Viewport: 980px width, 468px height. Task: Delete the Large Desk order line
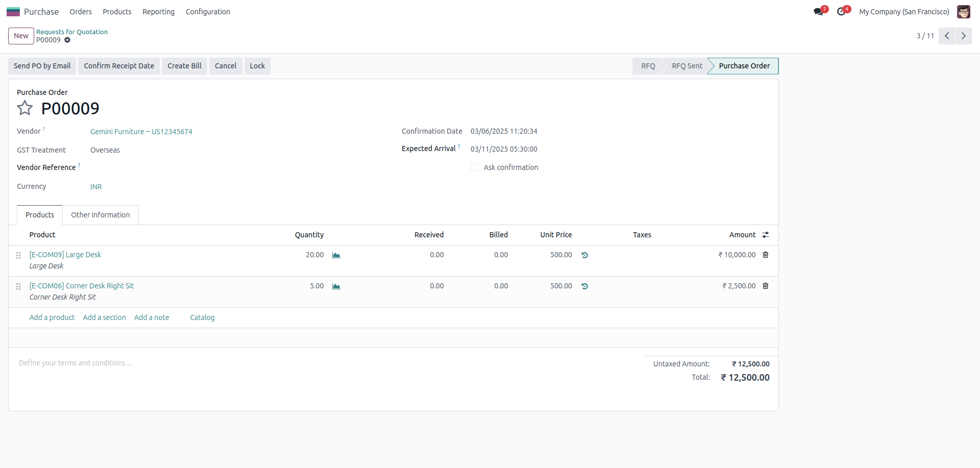tap(765, 255)
